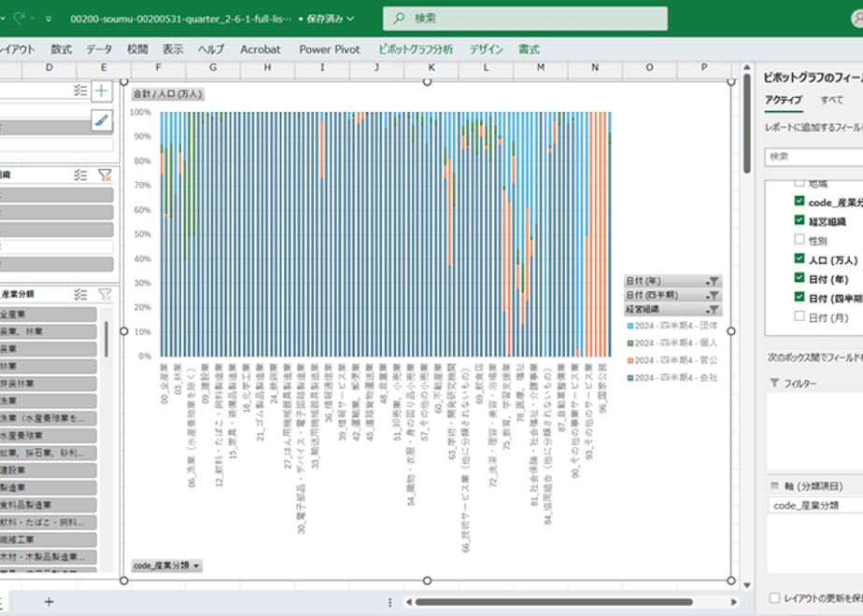This screenshot has height=616, width=863.
Task: Select 繊維工業 in the 産業分類 slicer
Action: pyautogui.click(x=48, y=539)
